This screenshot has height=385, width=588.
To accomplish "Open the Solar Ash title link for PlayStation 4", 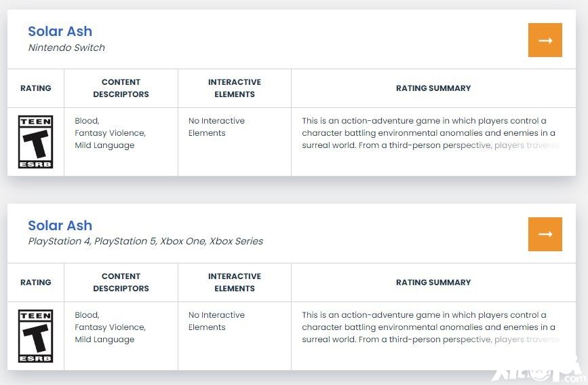I will [60, 225].
